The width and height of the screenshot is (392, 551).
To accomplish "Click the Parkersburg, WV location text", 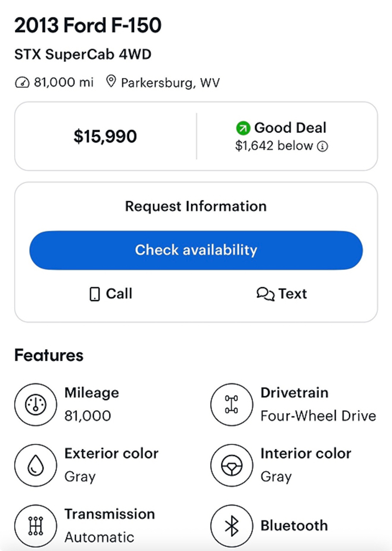I will 170,83.
